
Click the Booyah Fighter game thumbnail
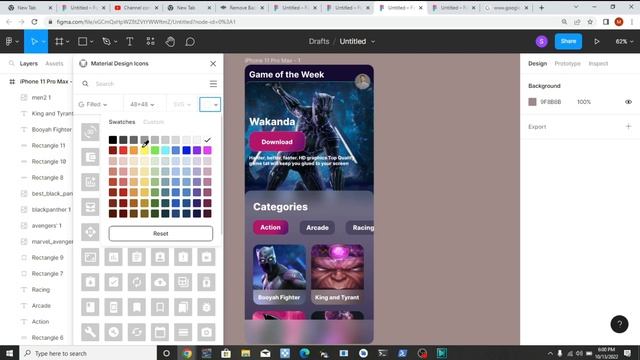click(279, 274)
